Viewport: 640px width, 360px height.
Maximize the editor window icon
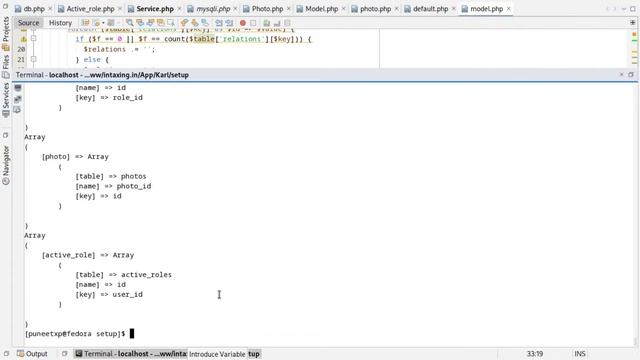pyautogui.click(x=633, y=9)
